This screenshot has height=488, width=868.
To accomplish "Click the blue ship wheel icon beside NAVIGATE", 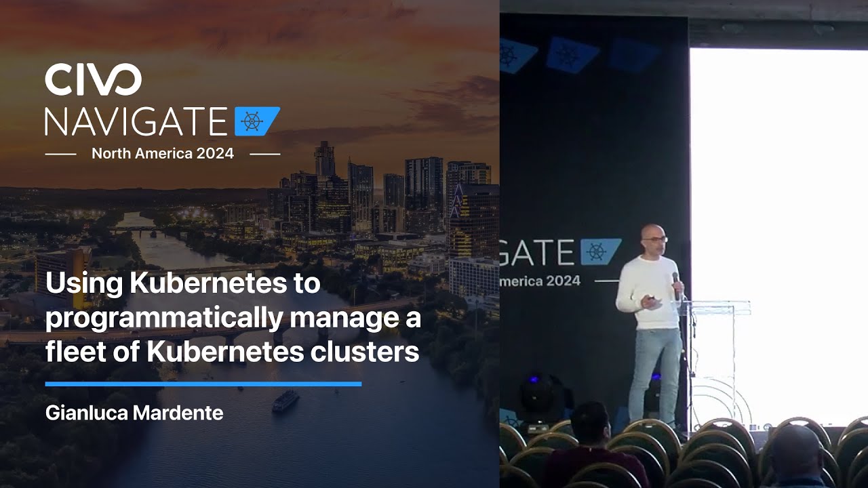I will pyautogui.click(x=257, y=121).
